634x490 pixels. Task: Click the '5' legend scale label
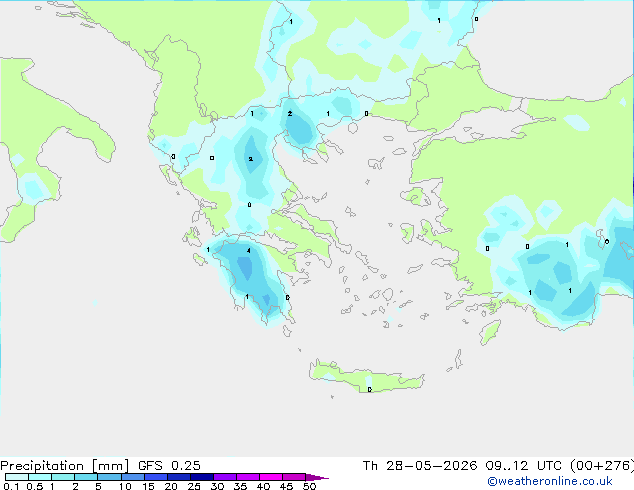(98, 486)
